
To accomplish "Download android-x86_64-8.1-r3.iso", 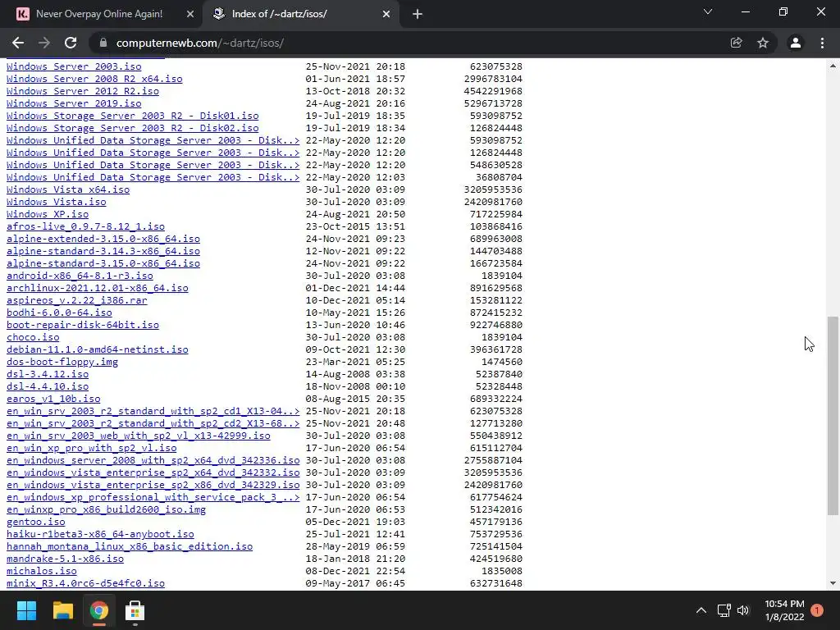I will tap(80, 276).
